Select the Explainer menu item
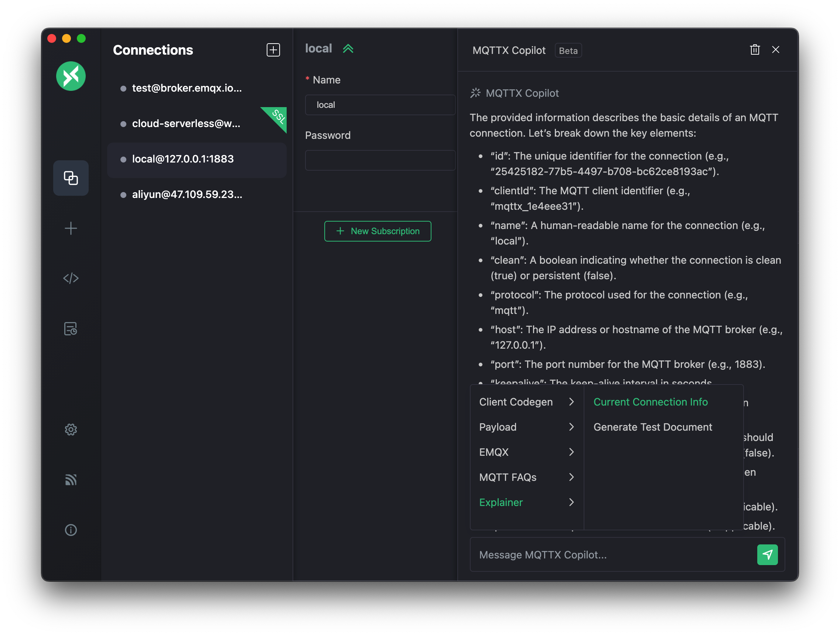840x636 pixels. (501, 502)
